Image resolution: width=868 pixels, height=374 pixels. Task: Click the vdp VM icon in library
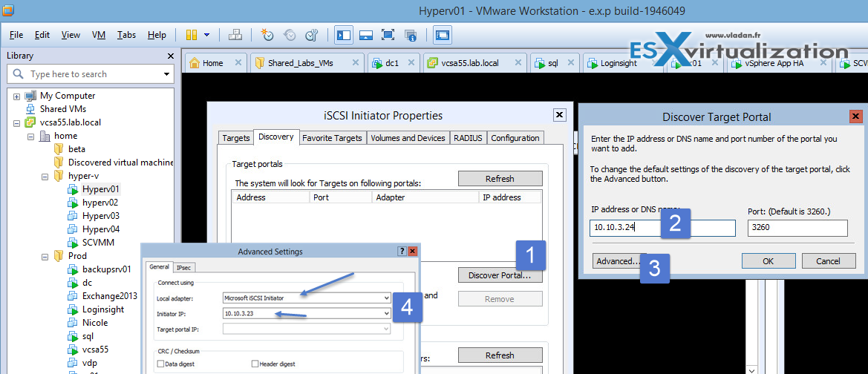(74, 363)
